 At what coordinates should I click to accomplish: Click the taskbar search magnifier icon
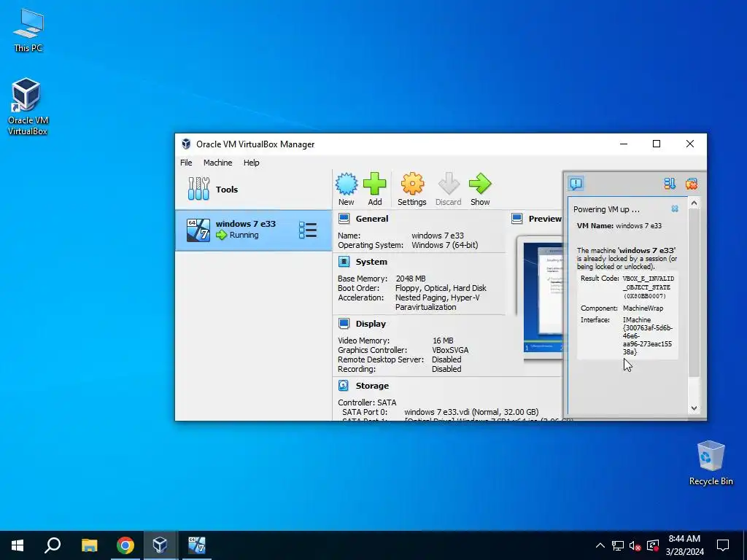(x=53, y=545)
